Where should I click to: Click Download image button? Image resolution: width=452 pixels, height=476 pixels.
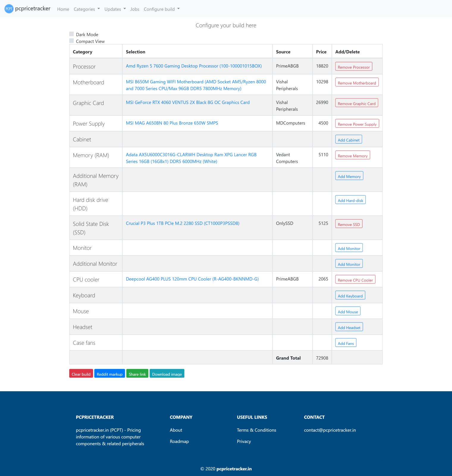click(x=167, y=373)
